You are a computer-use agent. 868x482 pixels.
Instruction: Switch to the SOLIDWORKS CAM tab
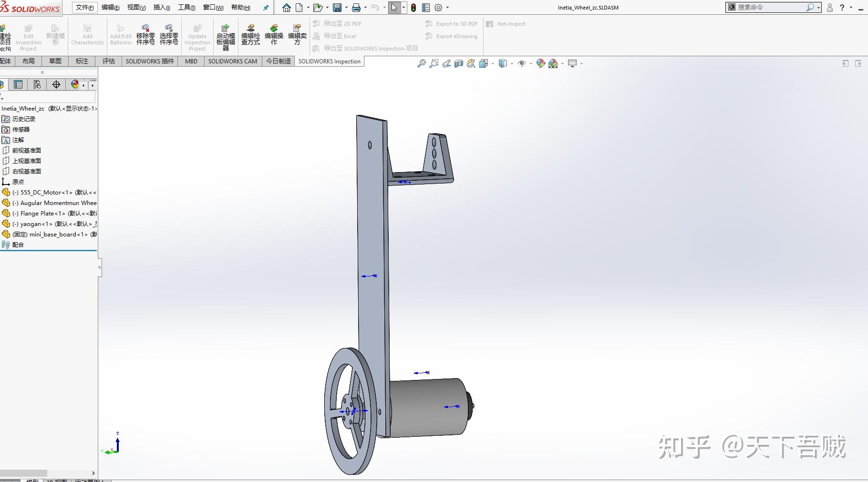tap(232, 61)
